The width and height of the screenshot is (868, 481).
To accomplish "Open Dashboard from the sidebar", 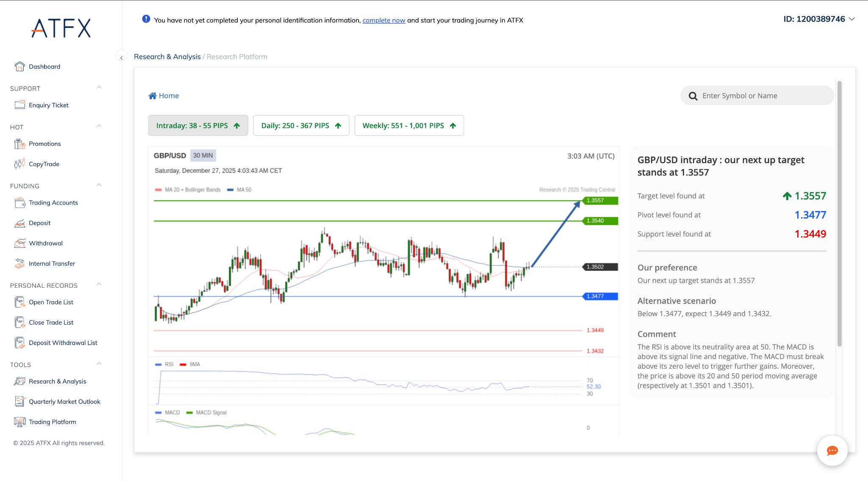I will click(45, 67).
